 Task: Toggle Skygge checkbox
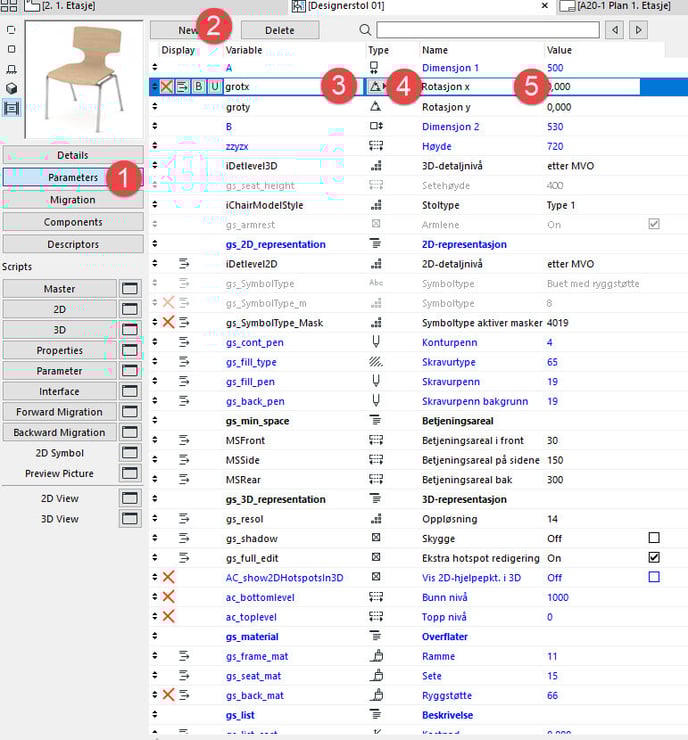[x=654, y=538]
